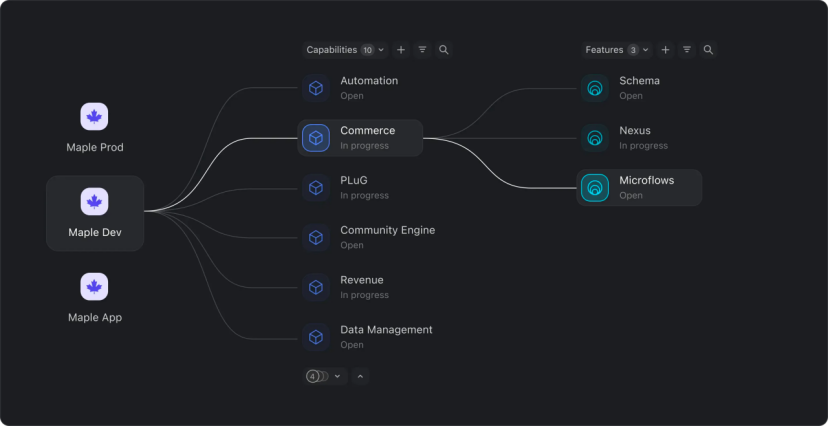Click the Capabilities count badge 10

[368, 50]
